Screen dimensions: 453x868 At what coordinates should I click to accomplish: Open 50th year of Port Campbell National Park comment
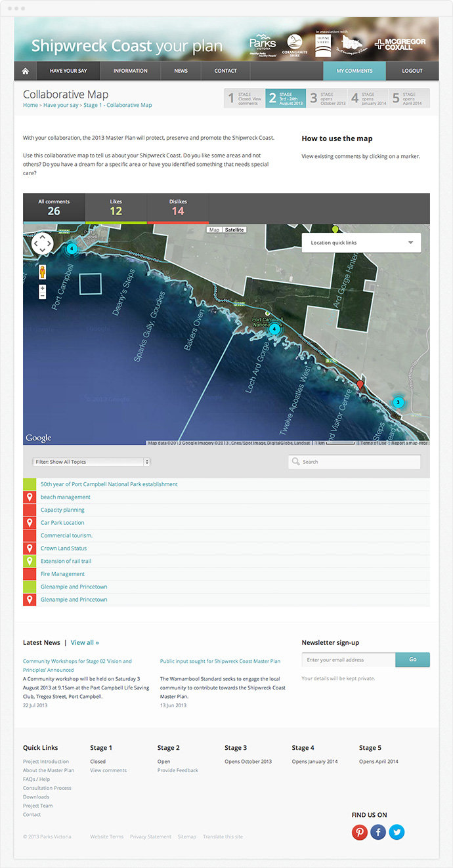[x=109, y=484]
